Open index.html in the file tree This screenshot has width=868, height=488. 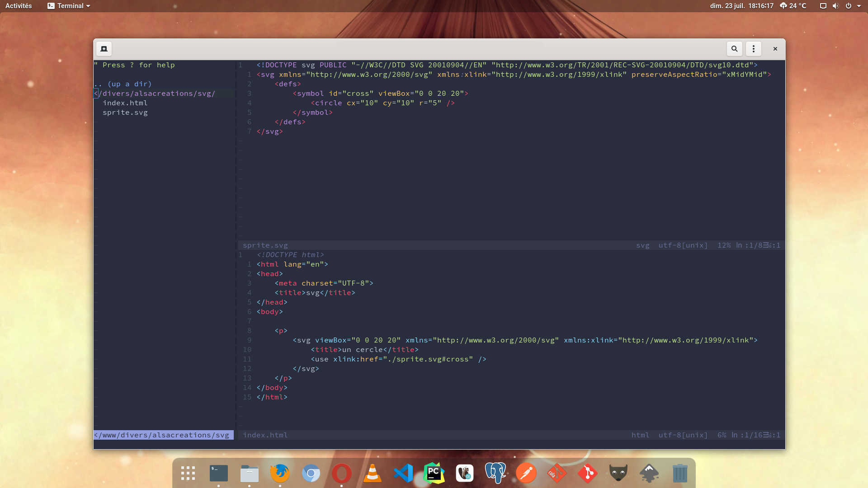point(125,103)
